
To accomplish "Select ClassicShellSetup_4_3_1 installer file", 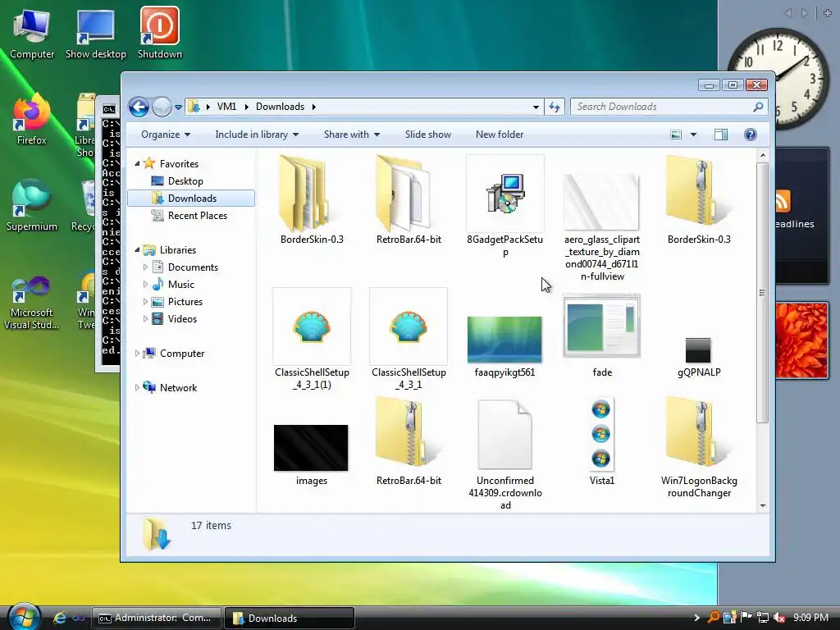I will pos(409,339).
